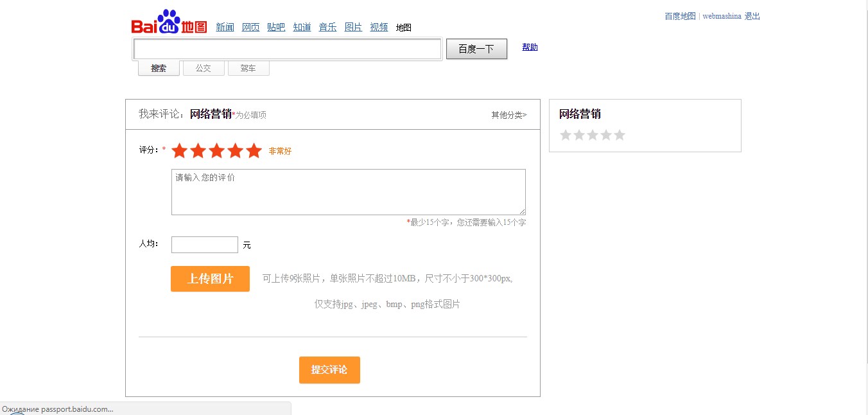The image size is (868, 415).
Task: Set rating to five stars
Action: point(254,151)
